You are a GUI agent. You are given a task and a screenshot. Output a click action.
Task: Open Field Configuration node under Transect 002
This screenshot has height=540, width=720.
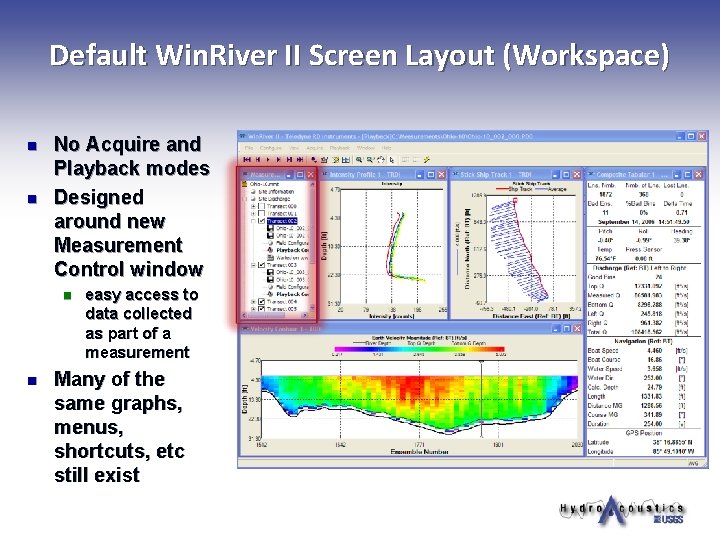[289, 243]
